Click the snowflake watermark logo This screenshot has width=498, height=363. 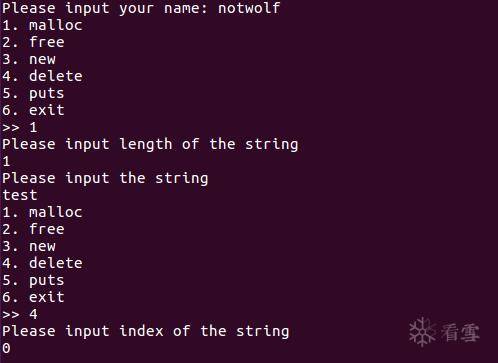[x=422, y=332]
